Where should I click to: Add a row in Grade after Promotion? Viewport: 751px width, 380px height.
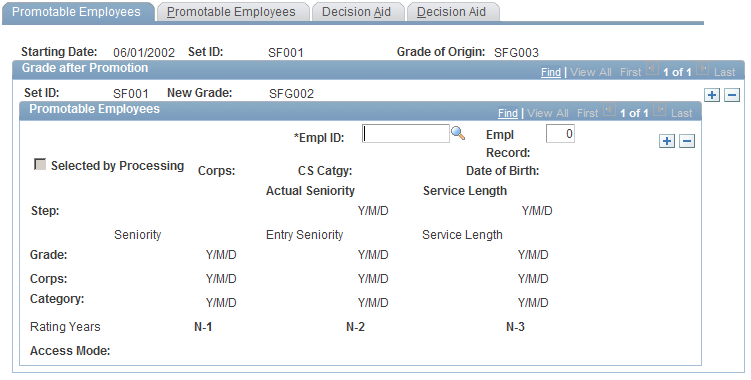pos(712,95)
